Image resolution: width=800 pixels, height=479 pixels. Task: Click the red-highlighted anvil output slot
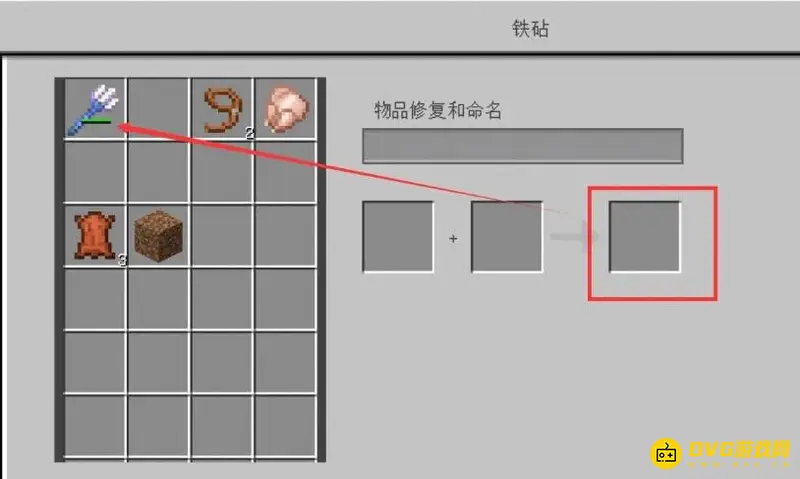tap(644, 237)
